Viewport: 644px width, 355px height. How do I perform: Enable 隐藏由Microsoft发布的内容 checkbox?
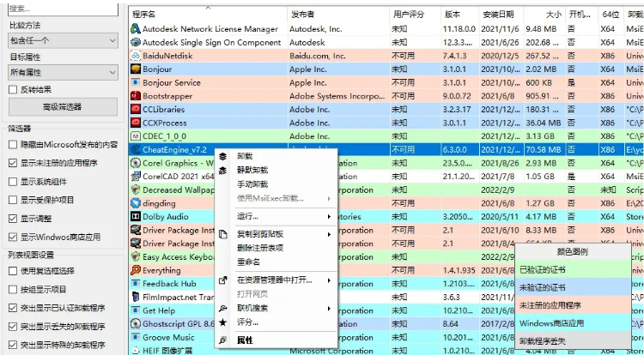(13, 144)
